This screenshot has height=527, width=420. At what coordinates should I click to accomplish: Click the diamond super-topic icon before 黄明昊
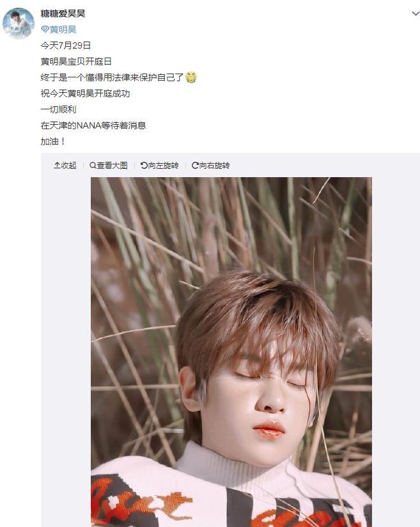(45, 29)
